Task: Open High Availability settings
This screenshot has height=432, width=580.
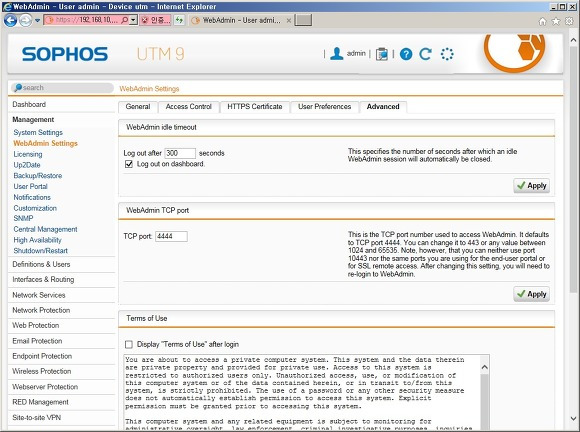Action: point(37,240)
